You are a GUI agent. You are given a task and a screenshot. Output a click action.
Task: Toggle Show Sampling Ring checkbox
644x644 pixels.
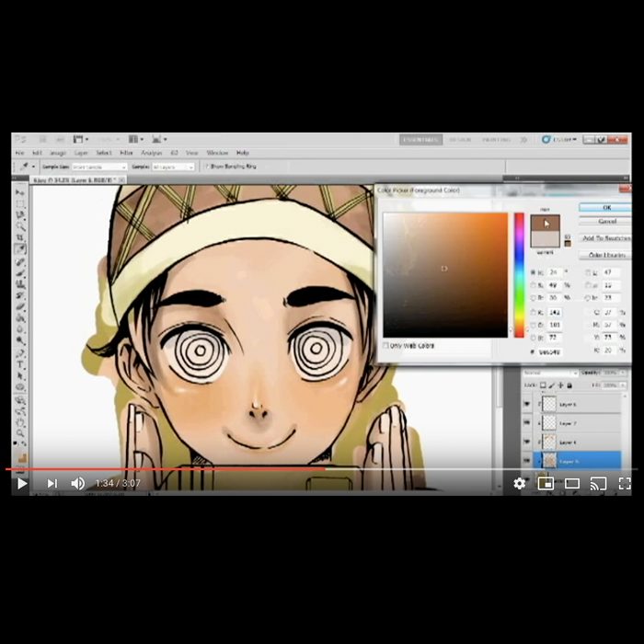207,167
